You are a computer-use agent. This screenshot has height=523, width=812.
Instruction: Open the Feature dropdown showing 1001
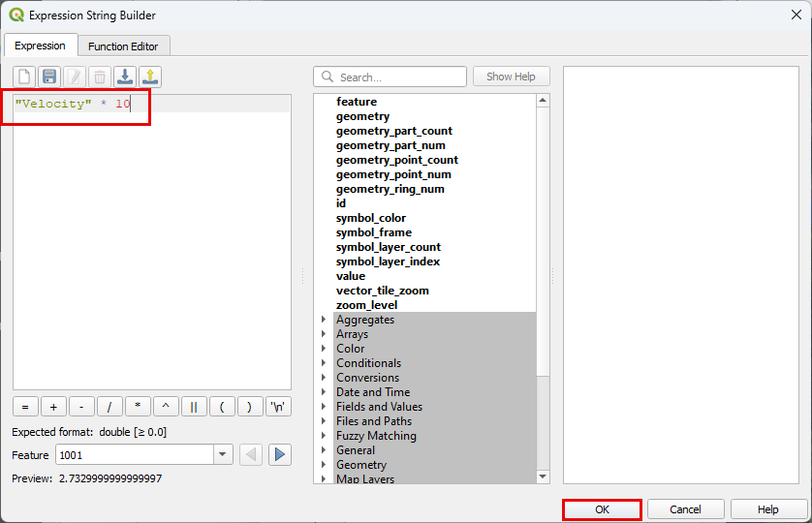(x=223, y=454)
